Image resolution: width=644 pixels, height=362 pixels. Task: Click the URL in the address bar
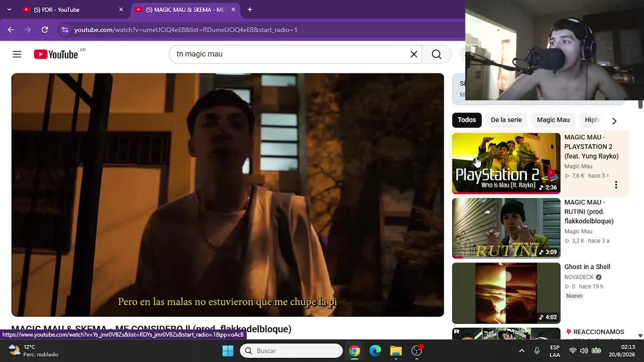tap(186, 30)
